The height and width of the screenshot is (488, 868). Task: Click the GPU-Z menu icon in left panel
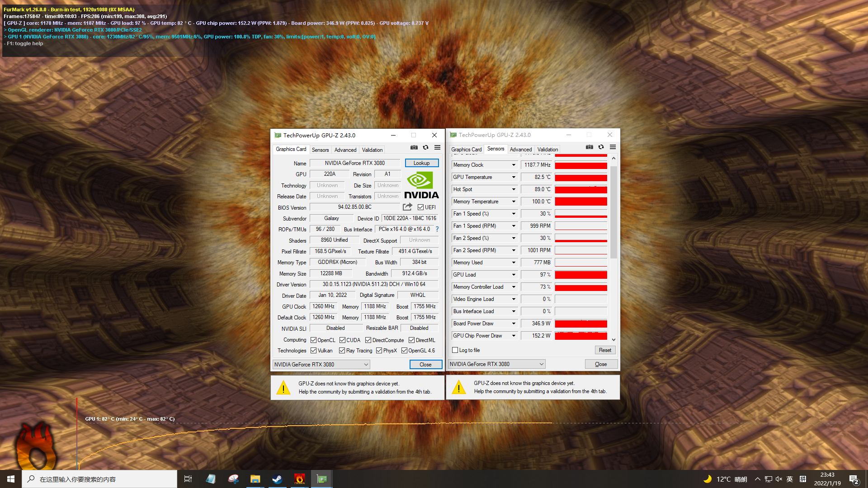click(437, 148)
